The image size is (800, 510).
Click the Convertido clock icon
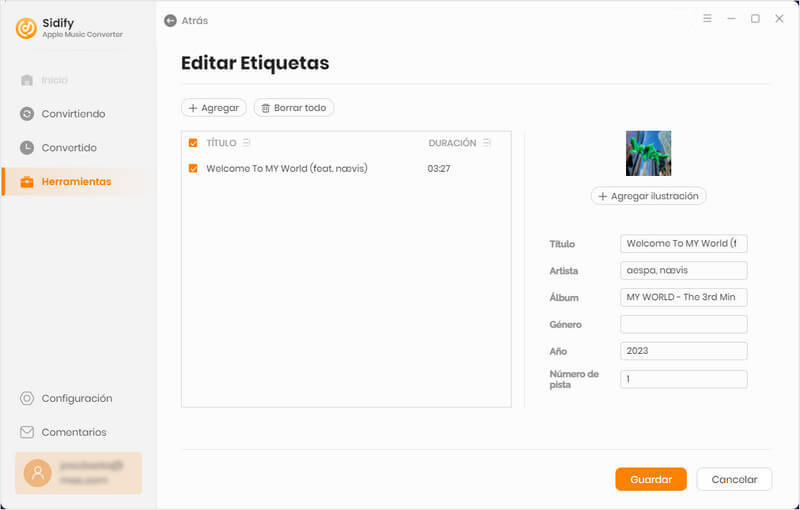[27, 148]
